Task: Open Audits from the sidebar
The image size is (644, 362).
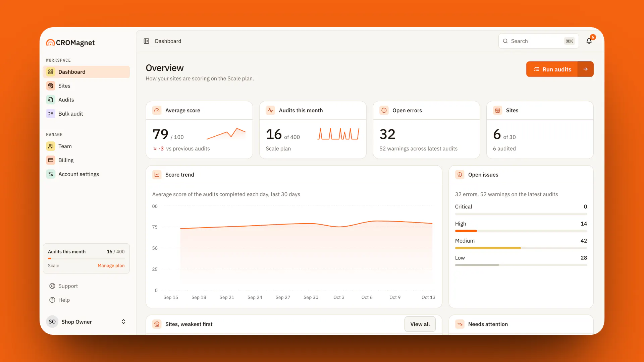Action: tap(87, 100)
